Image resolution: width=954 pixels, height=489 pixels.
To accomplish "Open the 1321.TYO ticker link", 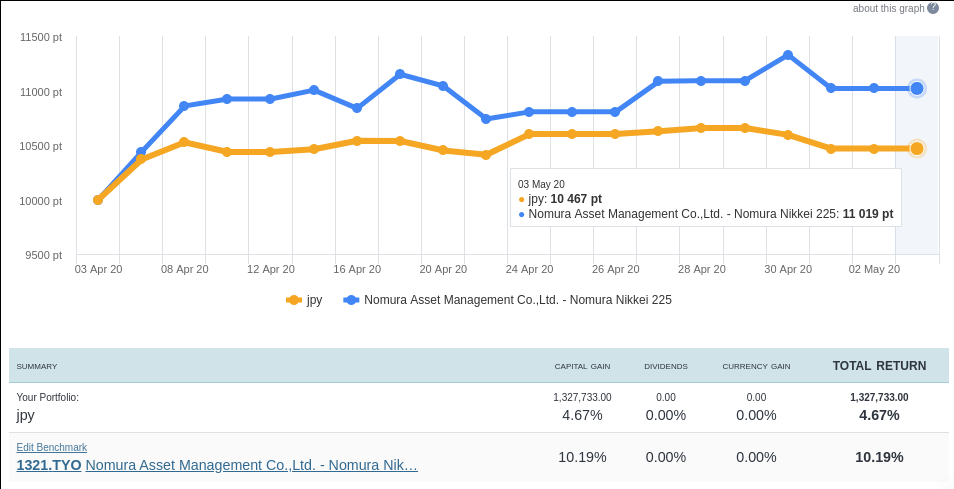I will 48,465.
